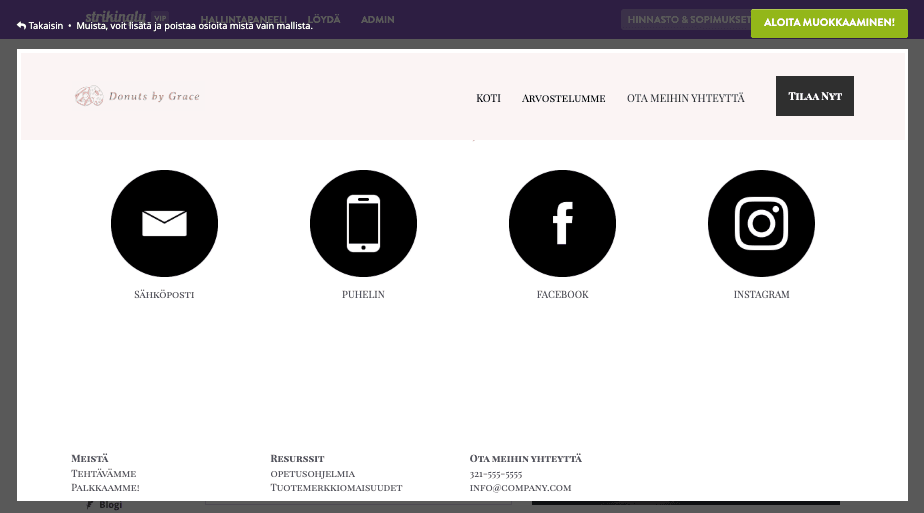924x513 pixels.
Task: Open Tehtävämme footer link
Action: (x=104, y=474)
